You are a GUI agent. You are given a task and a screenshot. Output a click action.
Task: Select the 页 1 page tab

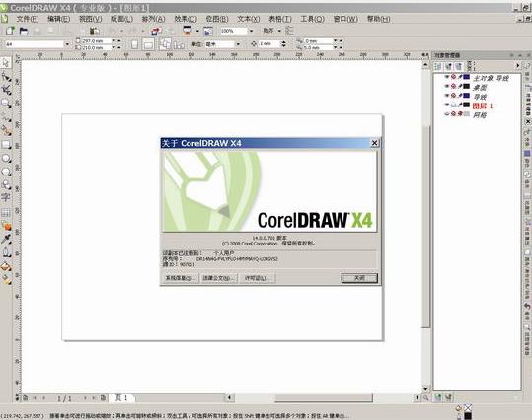[121, 397]
